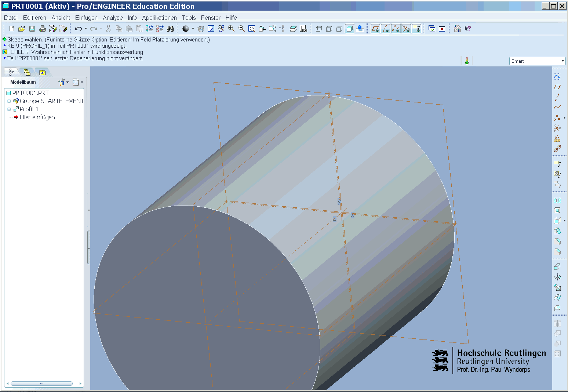Image resolution: width=568 pixels, height=392 pixels.
Task: Click the navigator panel collapse handle
Action: (88, 247)
